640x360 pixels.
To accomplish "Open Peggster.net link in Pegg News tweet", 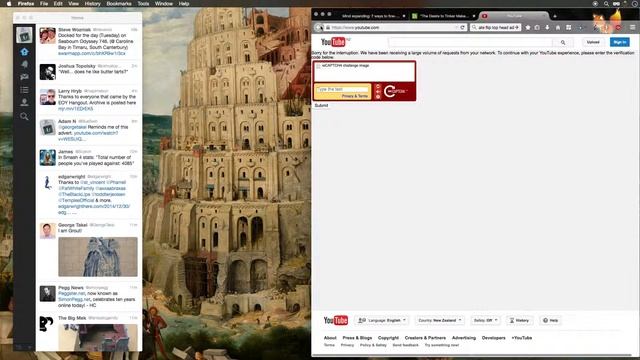I will tap(71, 293).
